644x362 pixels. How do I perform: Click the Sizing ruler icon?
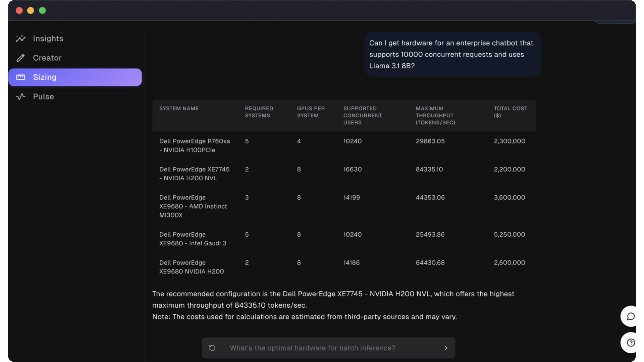coord(20,77)
